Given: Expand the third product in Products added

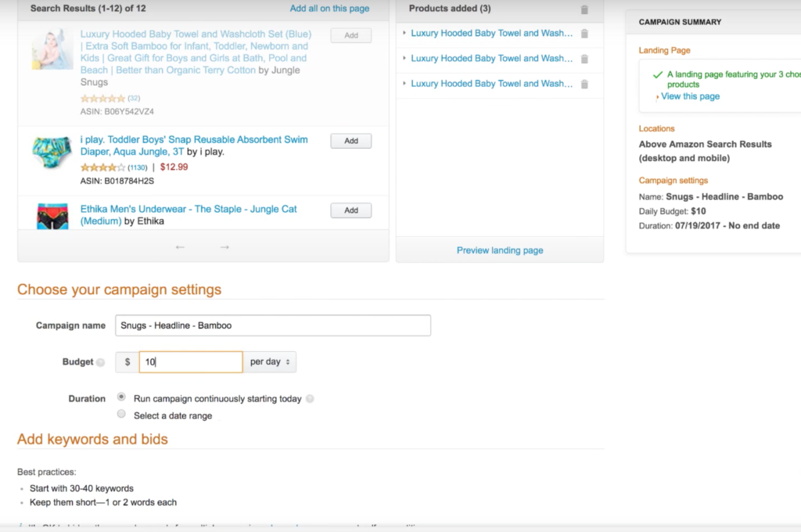Looking at the screenshot, I should (404, 84).
